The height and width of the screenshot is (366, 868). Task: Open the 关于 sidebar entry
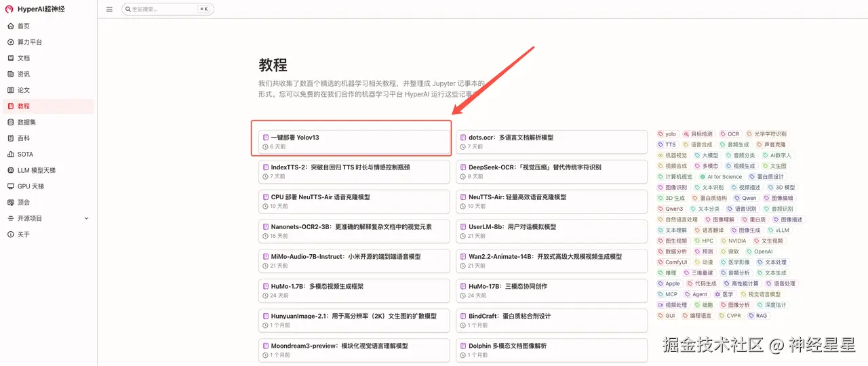click(49, 235)
